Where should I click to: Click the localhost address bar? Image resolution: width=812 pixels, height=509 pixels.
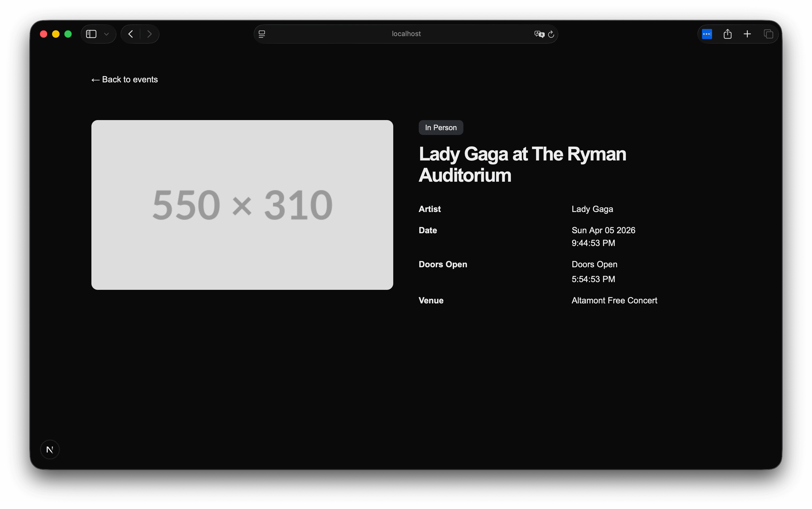point(406,34)
